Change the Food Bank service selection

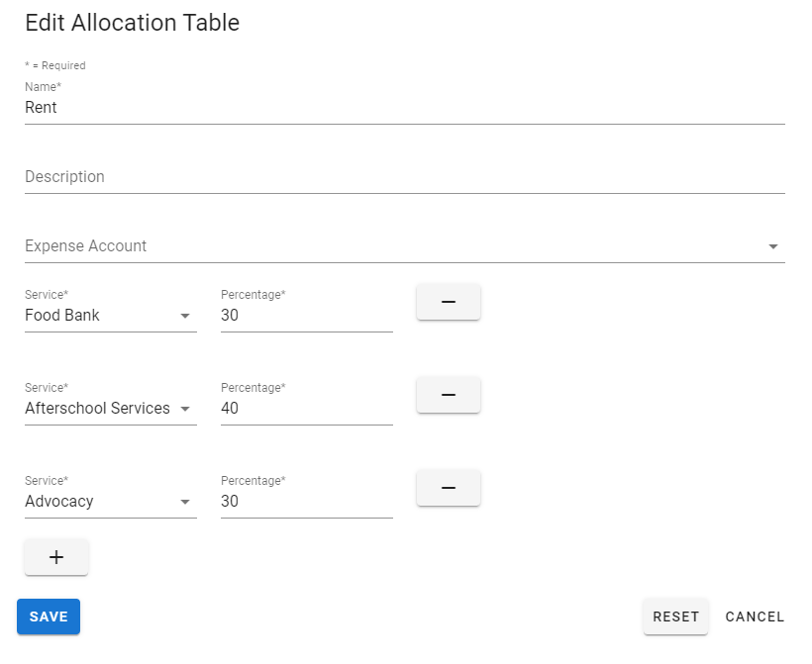point(99,315)
